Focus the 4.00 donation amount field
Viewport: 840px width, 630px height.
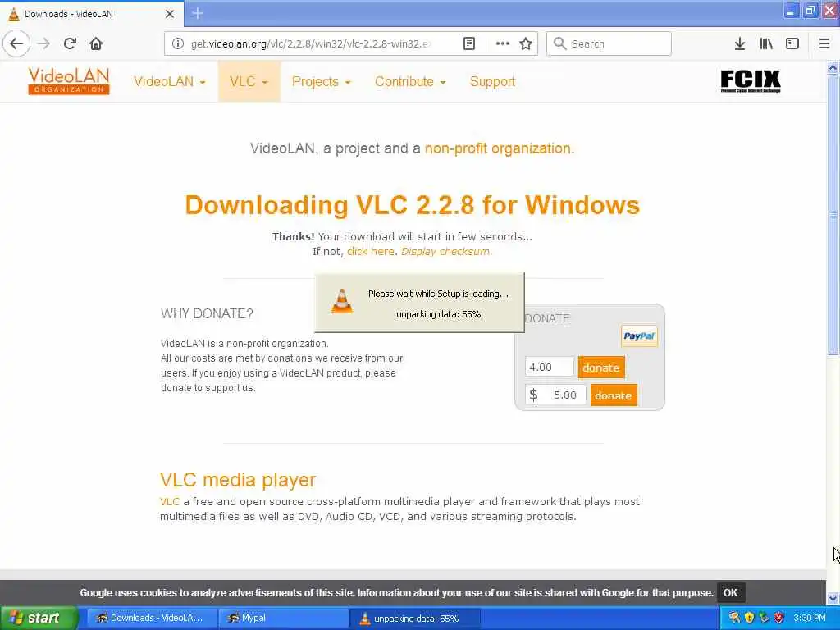coord(549,367)
